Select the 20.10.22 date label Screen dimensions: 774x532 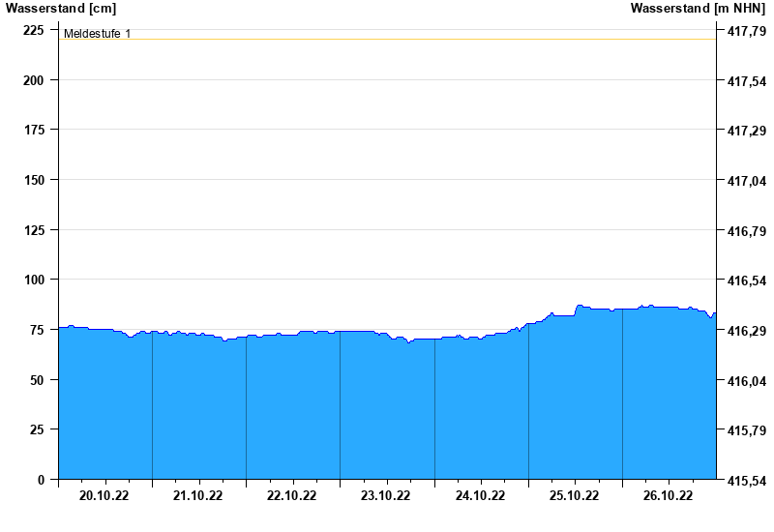(x=104, y=496)
